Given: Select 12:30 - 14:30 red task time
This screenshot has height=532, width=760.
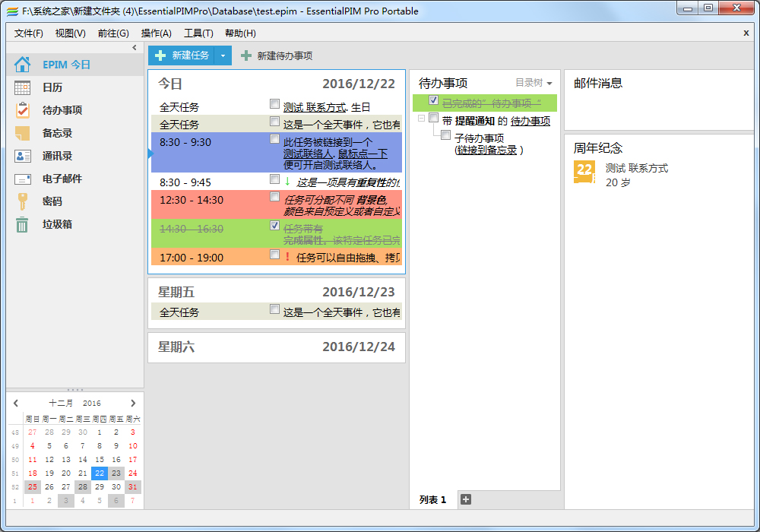Looking at the screenshot, I should [x=192, y=200].
